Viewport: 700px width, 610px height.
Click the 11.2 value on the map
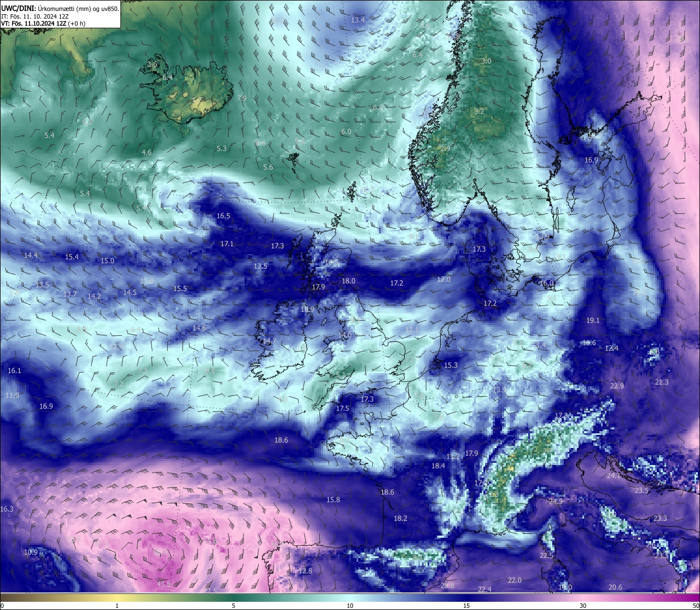click(x=453, y=456)
